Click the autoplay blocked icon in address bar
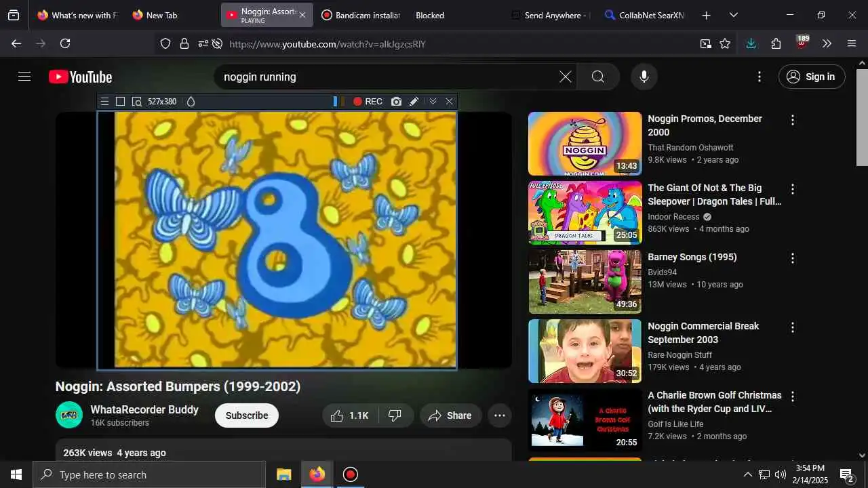The width and height of the screenshot is (868, 488). pyautogui.click(x=217, y=44)
